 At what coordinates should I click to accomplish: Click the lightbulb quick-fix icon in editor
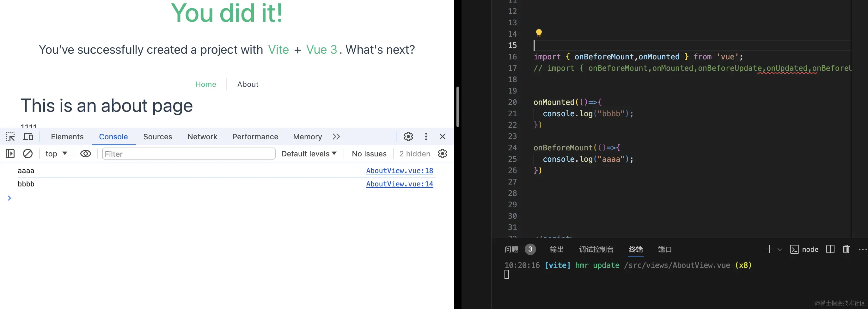tap(539, 33)
